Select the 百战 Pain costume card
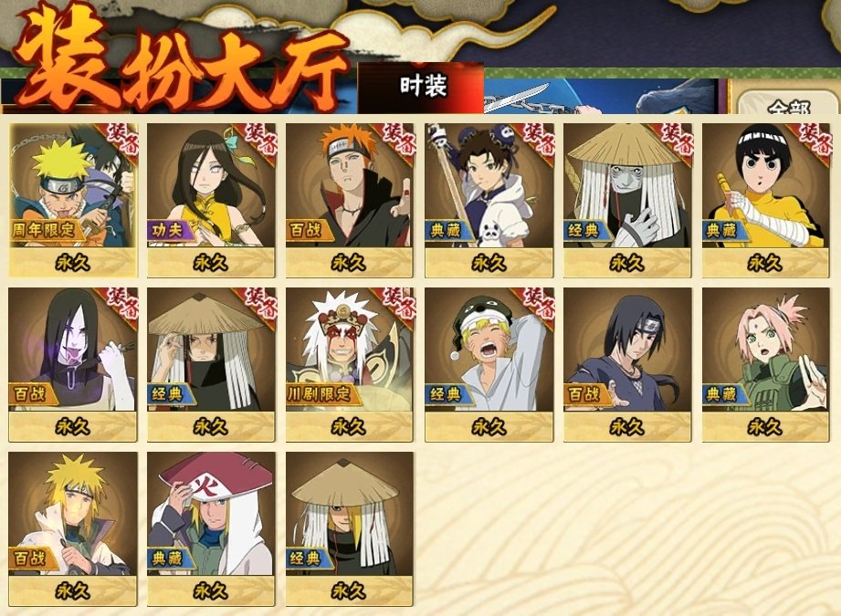Screen dimensions: 841x616 click(350, 200)
